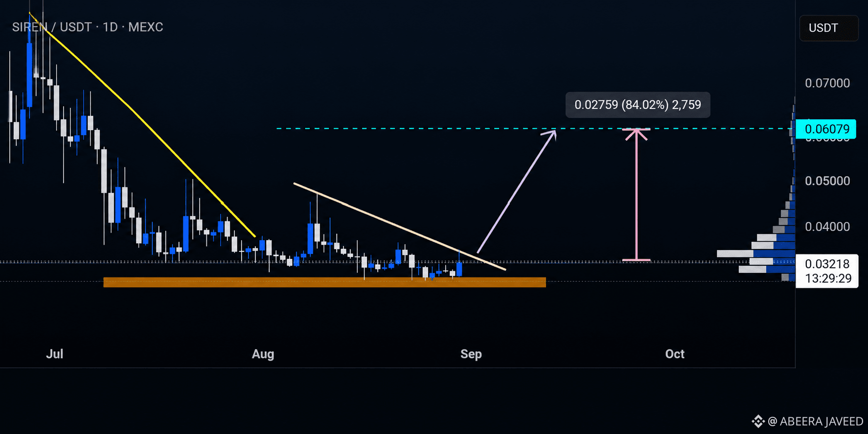Select the cream-colored descending trendline
The height and width of the screenshot is (434, 868).
pos(399,227)
